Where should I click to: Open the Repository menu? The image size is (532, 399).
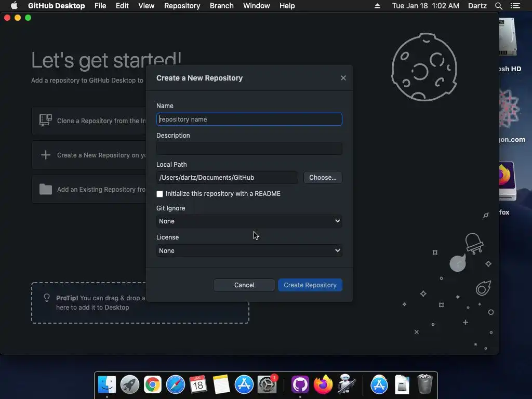pyautogui.click(x=182, y=6)
